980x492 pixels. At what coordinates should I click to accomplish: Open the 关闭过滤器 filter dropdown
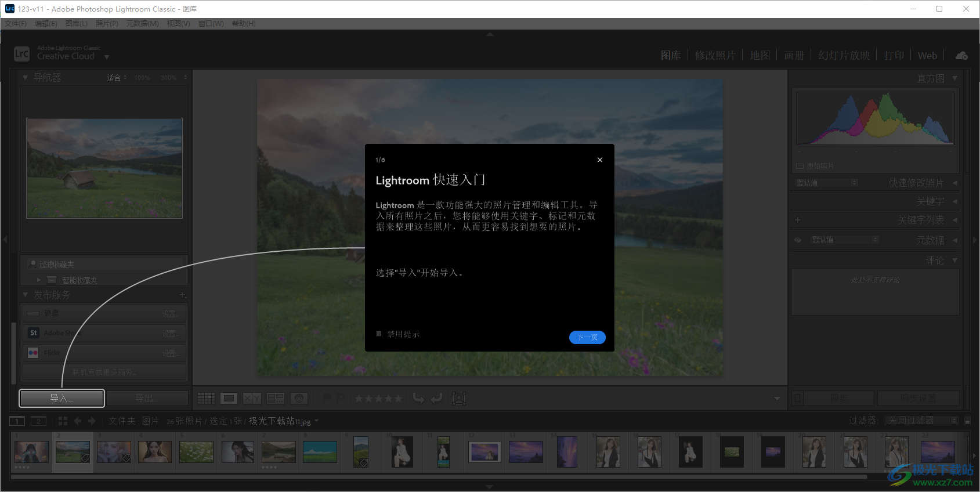coord(922,421)
